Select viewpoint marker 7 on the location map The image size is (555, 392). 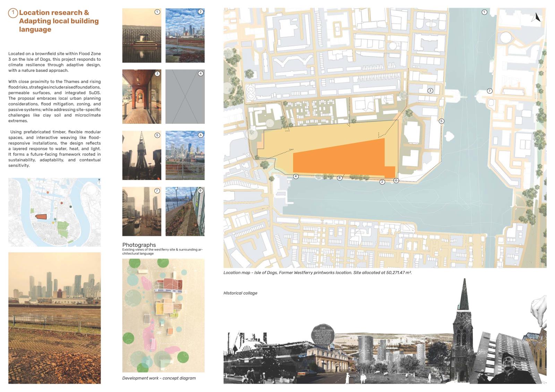[489, 91]
